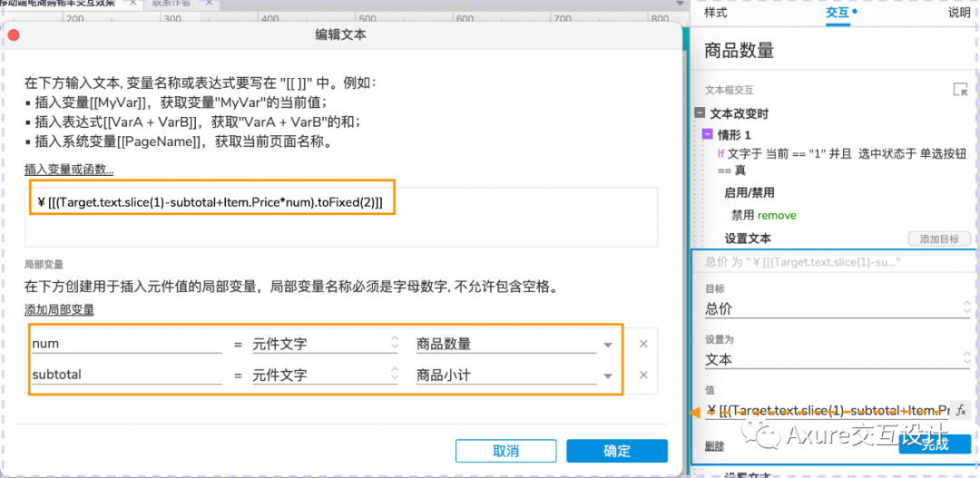Click the 添加局部变量 link
The image size is (980, 478).
59,309
